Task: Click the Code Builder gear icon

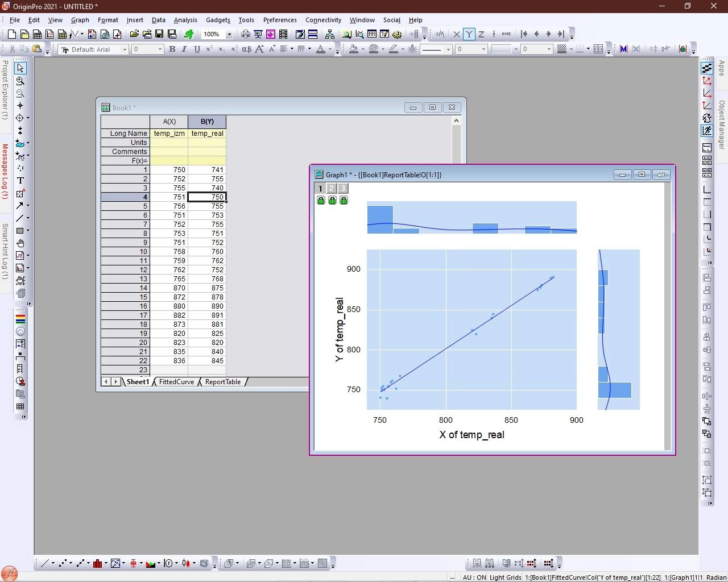Action: click(x=398, y=34)
